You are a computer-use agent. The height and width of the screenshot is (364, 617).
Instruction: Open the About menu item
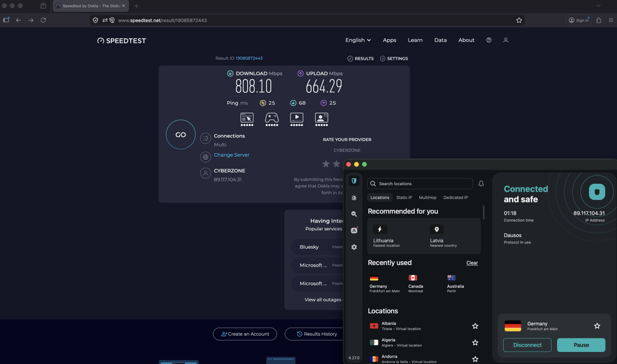tap(466, 40)
